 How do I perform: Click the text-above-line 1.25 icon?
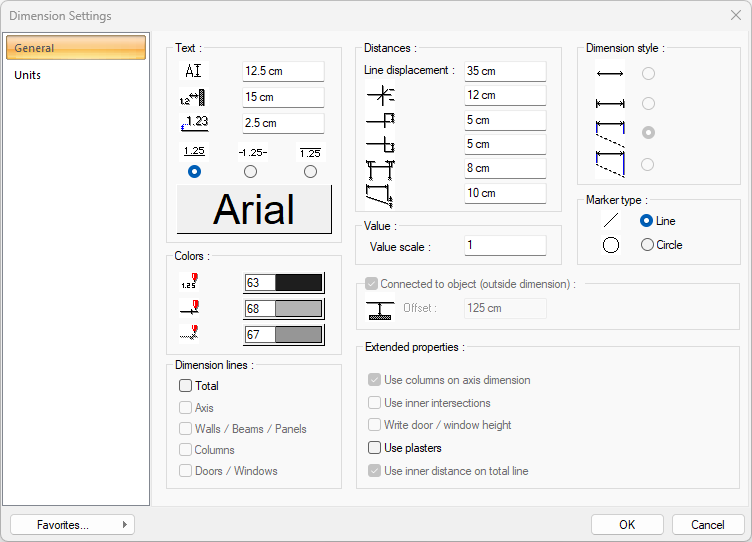click(194, 152)
